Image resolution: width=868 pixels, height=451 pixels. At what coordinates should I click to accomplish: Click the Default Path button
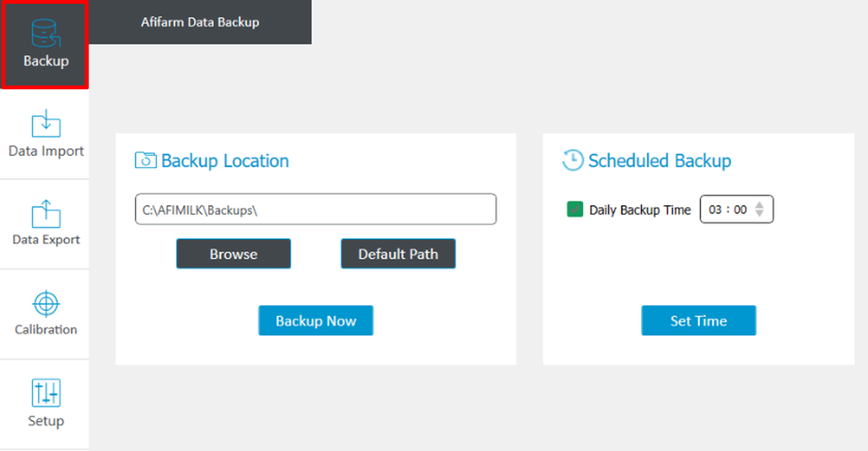tap(398, 254)
